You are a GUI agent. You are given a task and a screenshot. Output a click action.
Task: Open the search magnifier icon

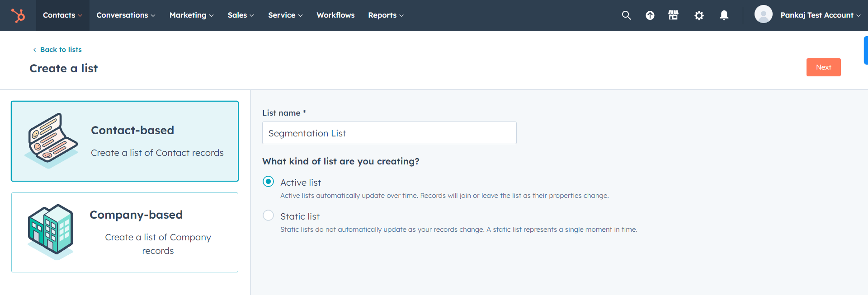pyautogui.click(x=626, y=15)
